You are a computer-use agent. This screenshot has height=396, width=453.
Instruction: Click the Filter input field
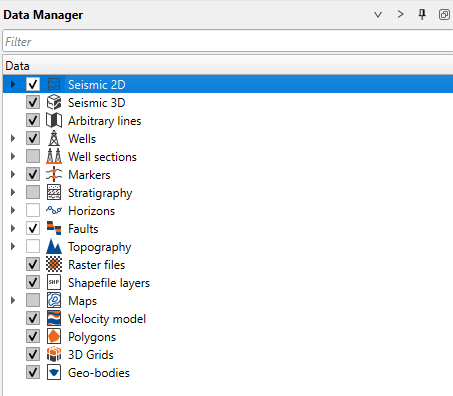coord(228,41)
